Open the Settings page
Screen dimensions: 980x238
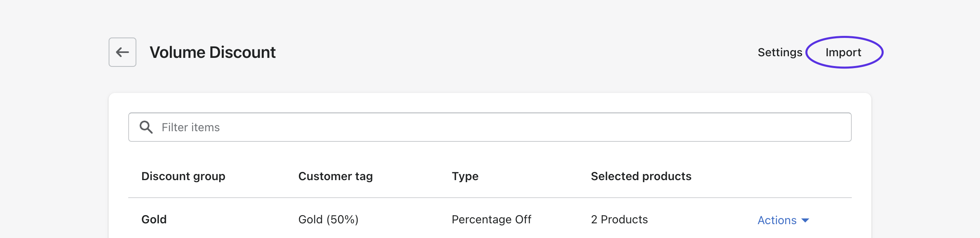click(x=780, y=52)
